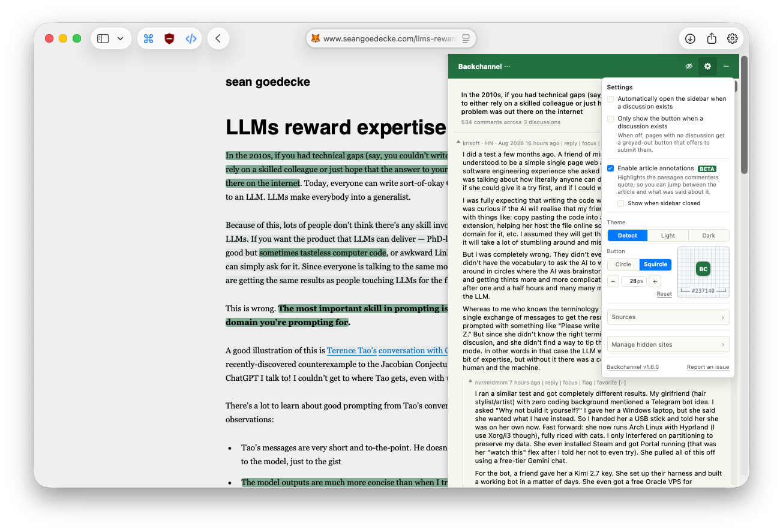
Task: Disable Enable article annotations checkbox
Action: 611,169
